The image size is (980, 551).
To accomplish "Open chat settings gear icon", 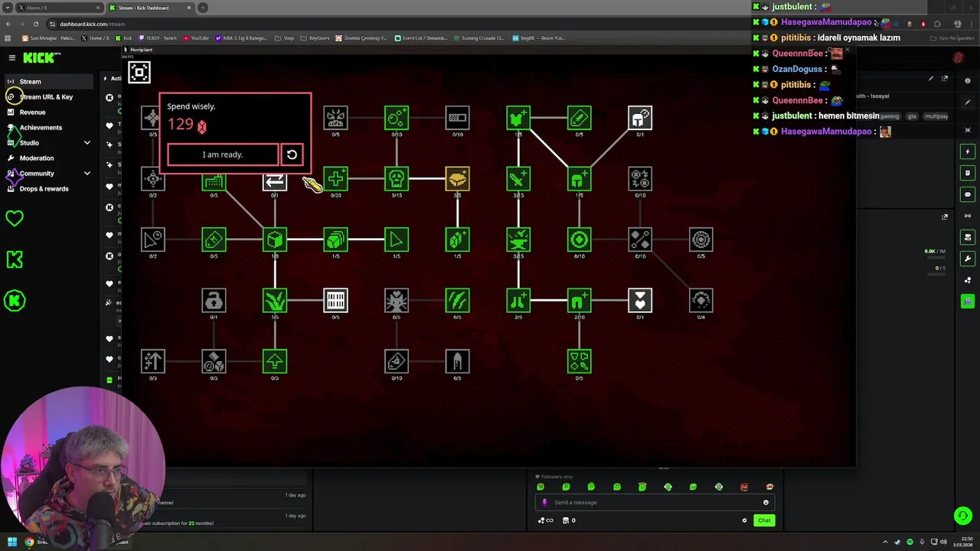I will click(x=744, y=520).
